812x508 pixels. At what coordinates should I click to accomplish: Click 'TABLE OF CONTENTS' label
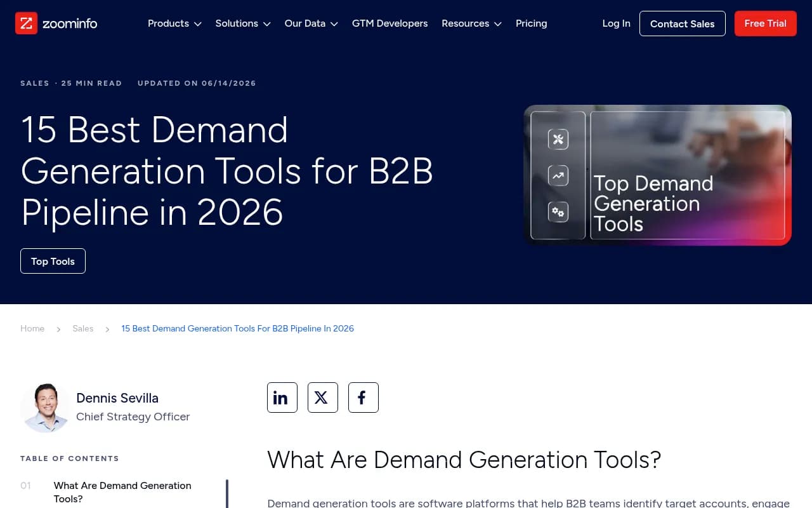tap(70, 458)
